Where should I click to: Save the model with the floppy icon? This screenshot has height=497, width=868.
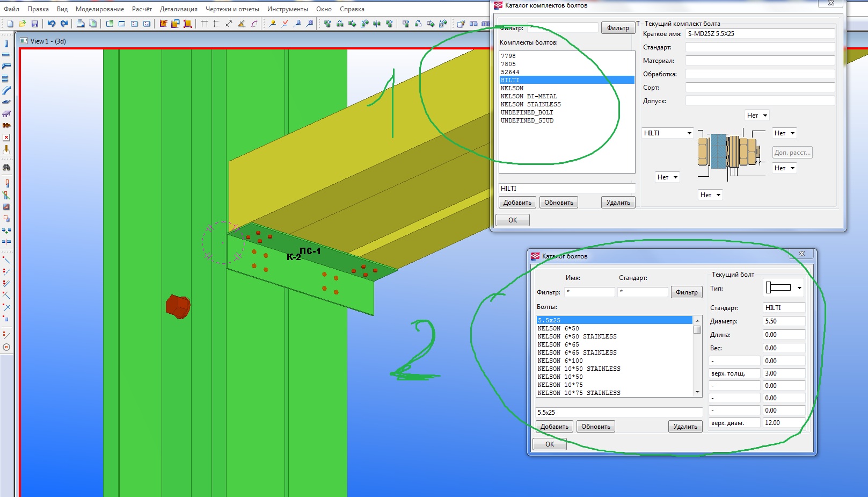34,24
